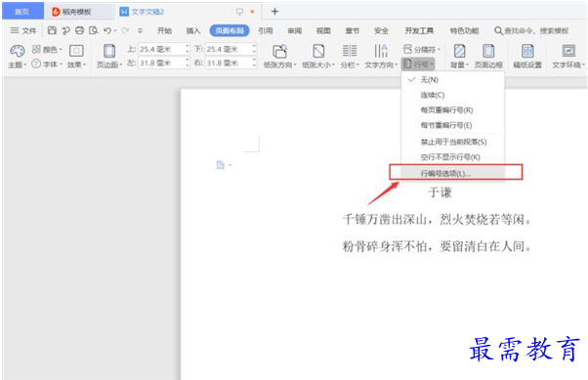
Task: Open the 安全 ribbon tab
Action: (x=381, y=30)
